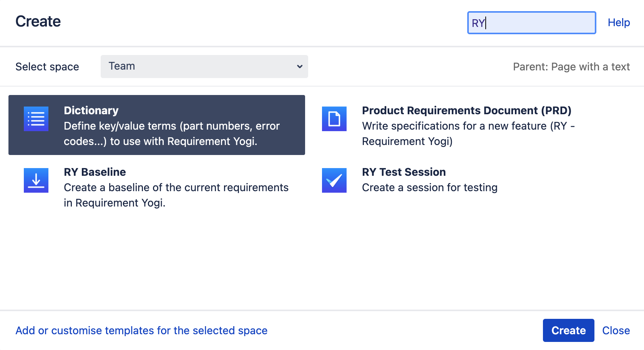644x350 pixels.
Task: Click the RY Baseline download-arrow icon
Action: pos(36,180)
